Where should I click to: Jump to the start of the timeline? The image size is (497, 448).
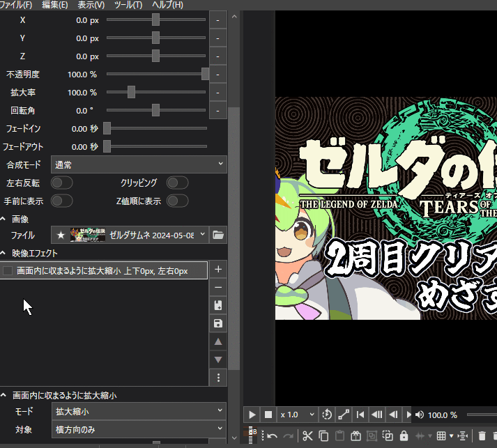(360, 415)
